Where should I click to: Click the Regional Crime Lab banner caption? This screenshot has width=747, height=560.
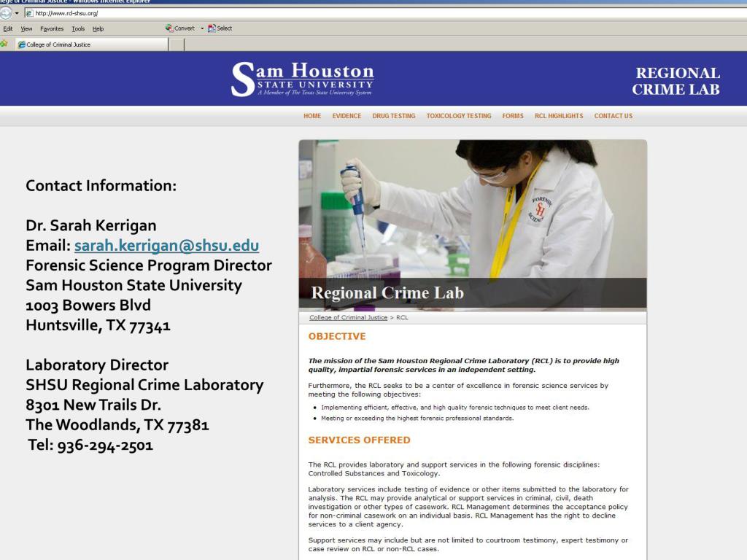tap(387, 293)
